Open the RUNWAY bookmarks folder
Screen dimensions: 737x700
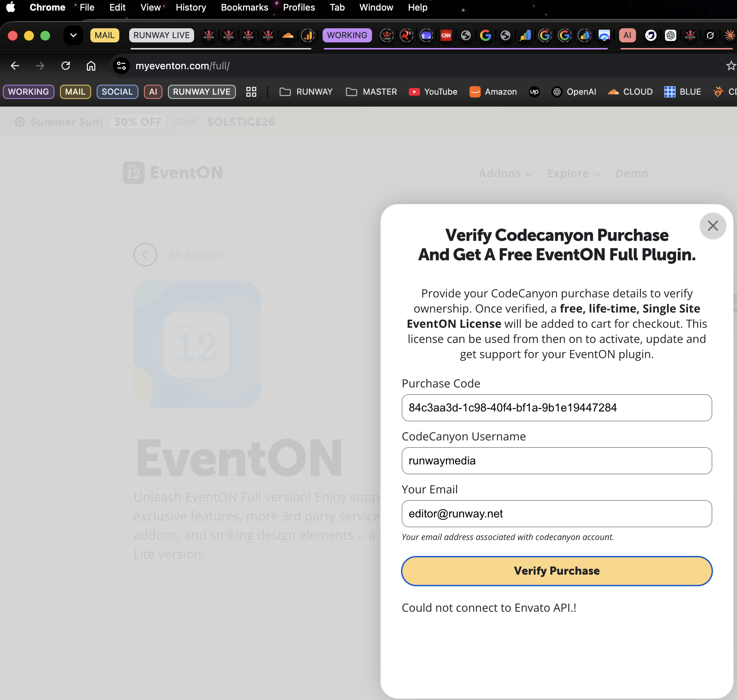[x=306, y=92]
